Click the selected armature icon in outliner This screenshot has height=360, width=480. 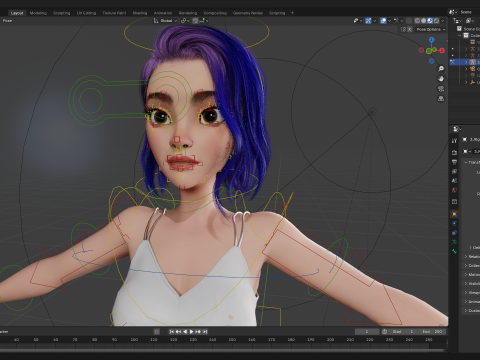tap(473, 62)
